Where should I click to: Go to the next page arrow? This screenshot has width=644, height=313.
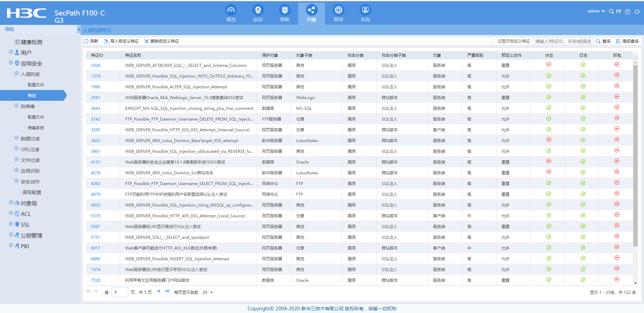point(158,292)
